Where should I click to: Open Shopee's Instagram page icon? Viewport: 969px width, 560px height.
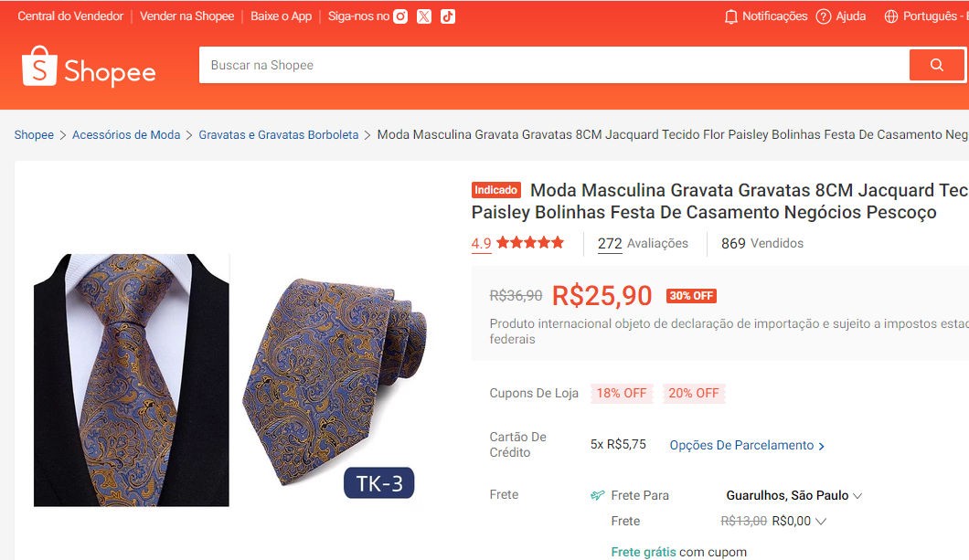400,16
